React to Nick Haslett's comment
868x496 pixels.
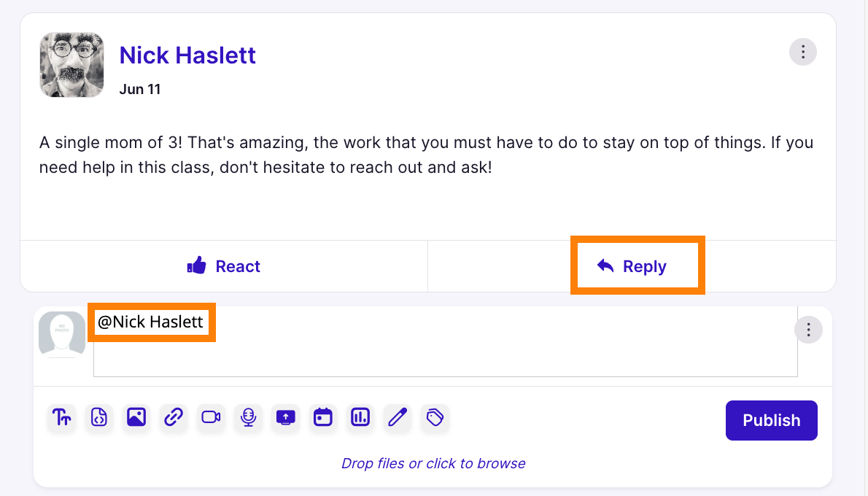223,266
